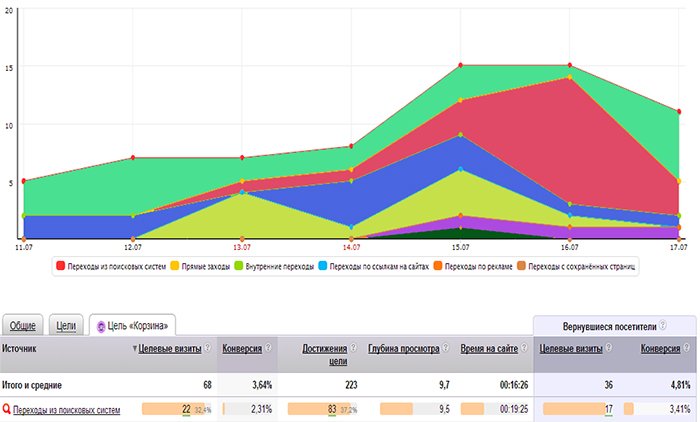Click the 15.07 peak point on chart
Screen dimensions: 700x422
tap(460, 66)
